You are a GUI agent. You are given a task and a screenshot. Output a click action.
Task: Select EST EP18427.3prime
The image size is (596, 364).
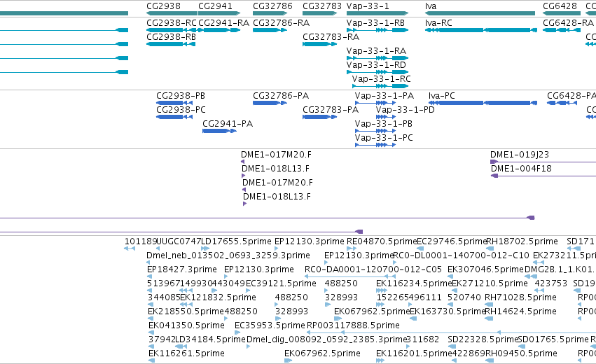[x=182, y=269]
